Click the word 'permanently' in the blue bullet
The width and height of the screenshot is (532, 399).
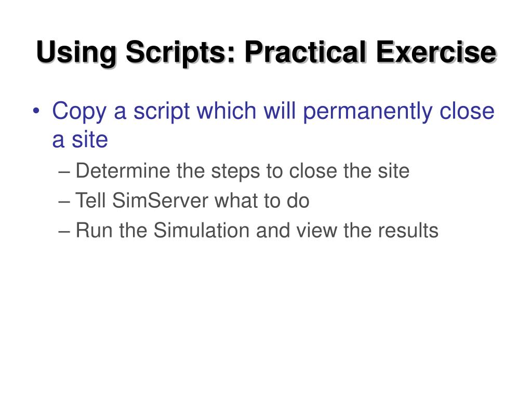pyautogui.click(x=367, y=112)
